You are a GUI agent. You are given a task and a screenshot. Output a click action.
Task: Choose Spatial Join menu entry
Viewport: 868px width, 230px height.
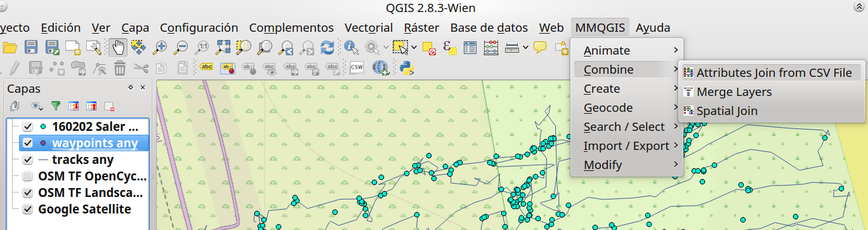(772, 111)
